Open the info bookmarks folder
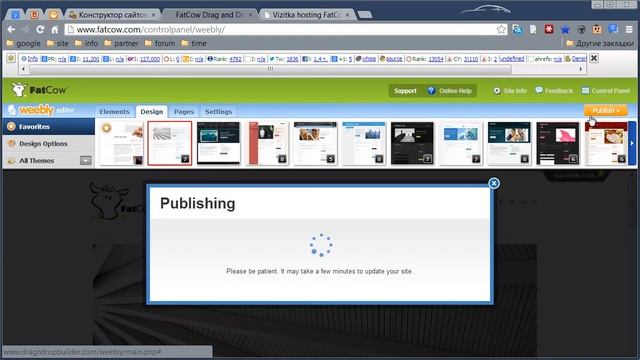640x360 pixels. coord(87,43)
